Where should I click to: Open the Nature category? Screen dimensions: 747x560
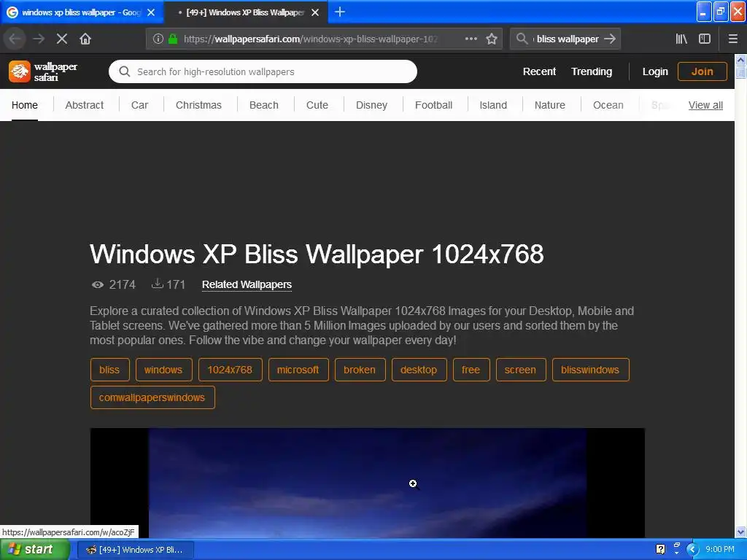point(550,105)
